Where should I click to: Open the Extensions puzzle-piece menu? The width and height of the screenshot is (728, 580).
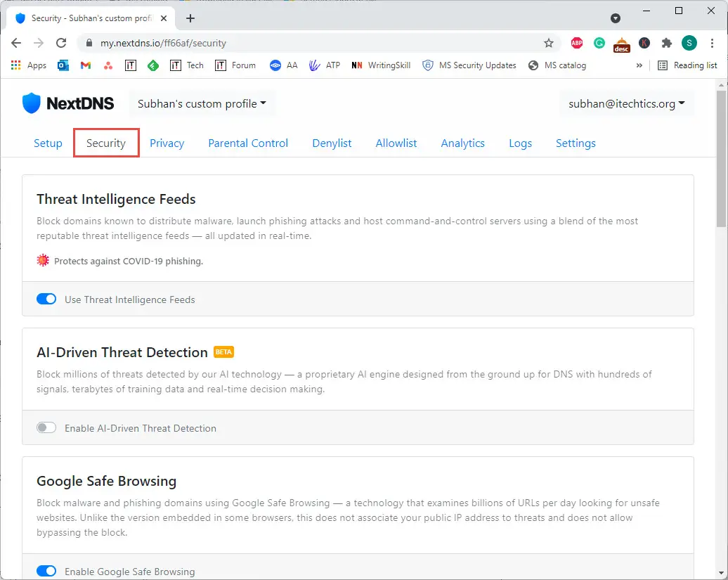pos(667,43)
